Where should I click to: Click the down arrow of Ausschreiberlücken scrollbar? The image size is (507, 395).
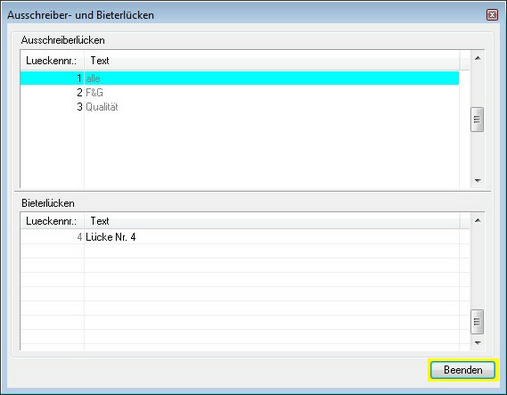coord(477,180)
